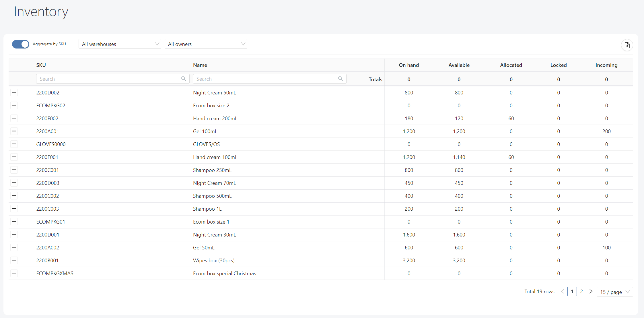Click the On hand column header

pos(408,65)
